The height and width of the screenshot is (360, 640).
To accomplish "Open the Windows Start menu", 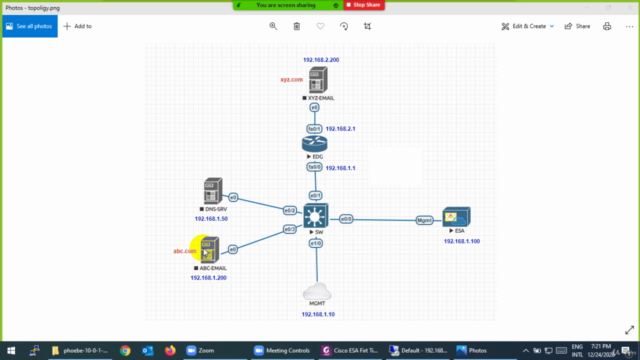I will [x=11, y=351].
